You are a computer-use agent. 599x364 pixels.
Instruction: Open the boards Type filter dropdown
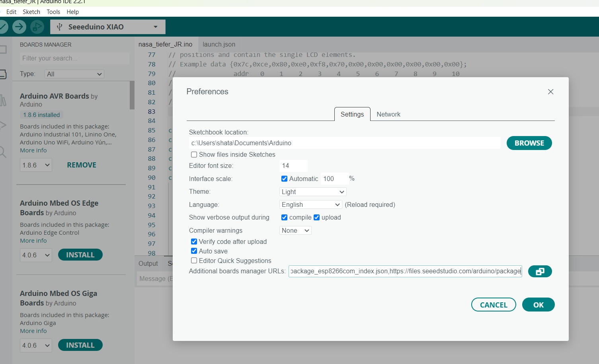pos(74,74)
